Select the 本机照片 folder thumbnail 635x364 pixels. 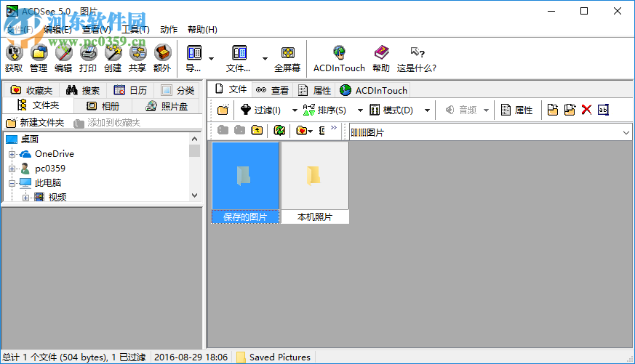point(315,182)
